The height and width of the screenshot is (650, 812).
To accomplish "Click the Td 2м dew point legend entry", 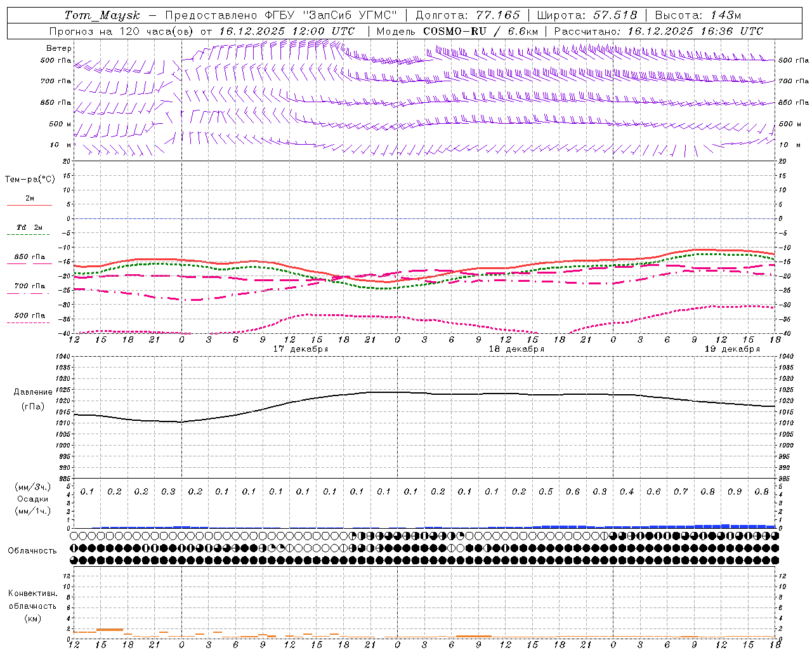I will pyautogui.click(x=30, y=227).
